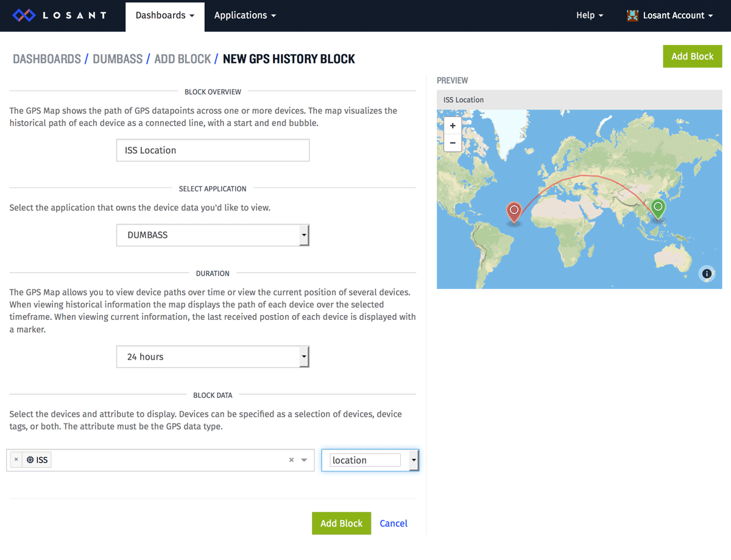731x560 pixels.
Task: Click the ISS Location preview header
Action: point(579,100)
